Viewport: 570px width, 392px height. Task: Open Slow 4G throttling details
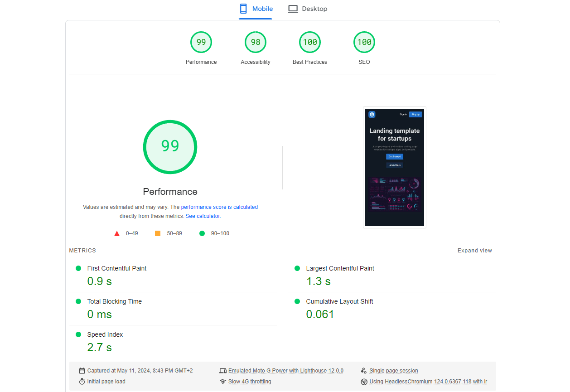[x=250, y=382]
